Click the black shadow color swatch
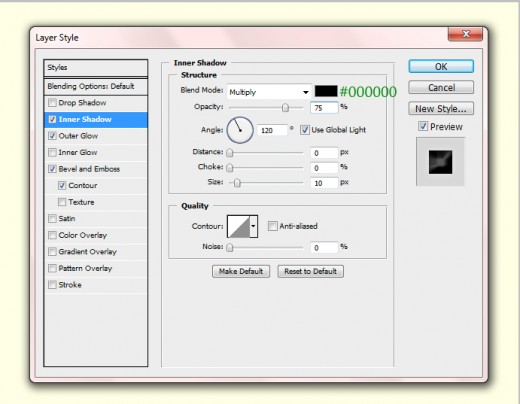 326,91
